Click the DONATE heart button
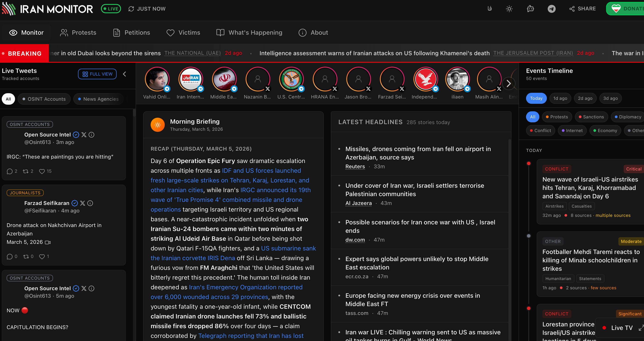This screenshot has height=341, width=644. click(625, 8)
